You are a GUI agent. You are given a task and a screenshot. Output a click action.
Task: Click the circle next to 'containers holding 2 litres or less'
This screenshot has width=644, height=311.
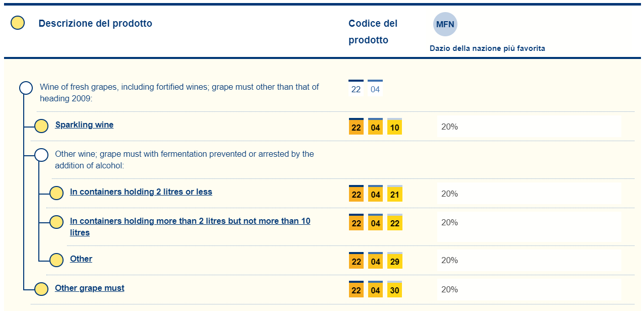pos(56,193)
